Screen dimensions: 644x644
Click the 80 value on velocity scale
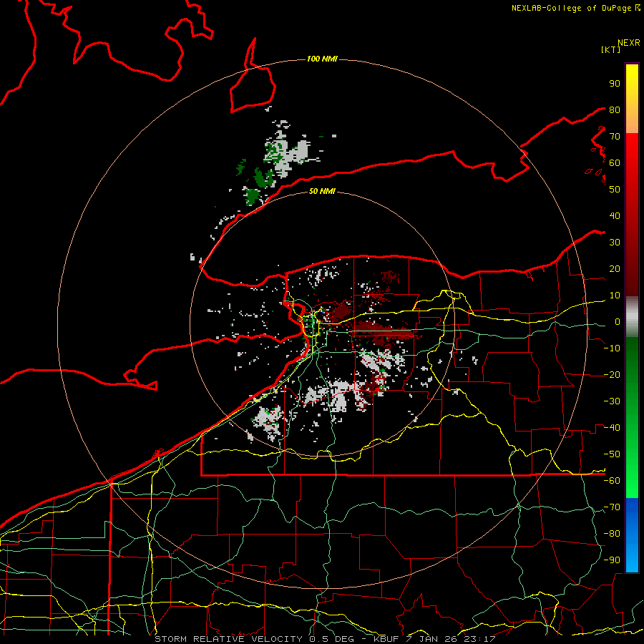(x=615, y=110)
